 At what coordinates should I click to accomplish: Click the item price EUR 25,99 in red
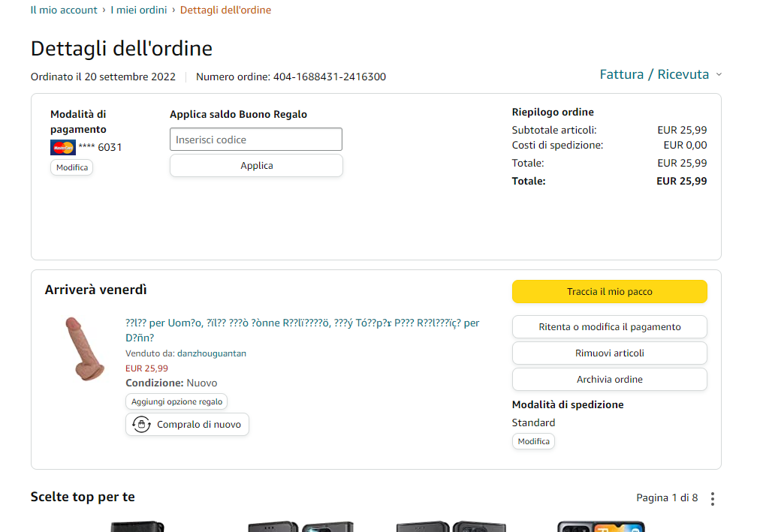[x=146, y=368]
